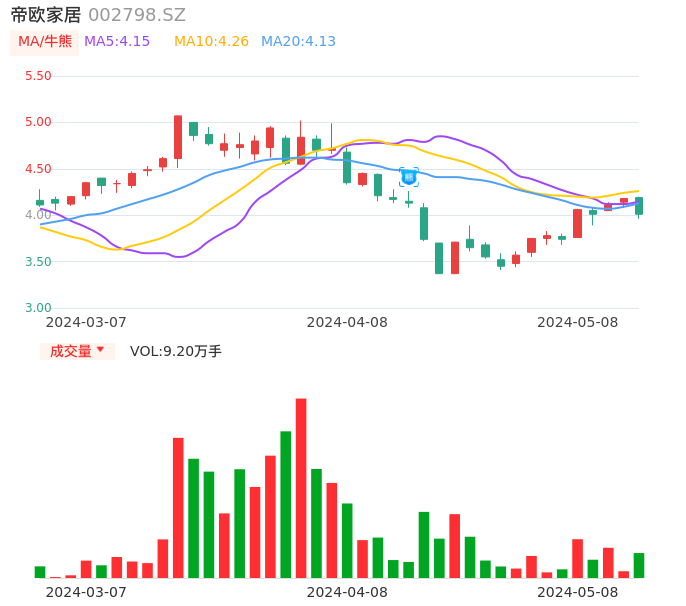Click the blue bear marker icon on chart
The width and height of the screenshot is (686, 606).
coord(408,177)
